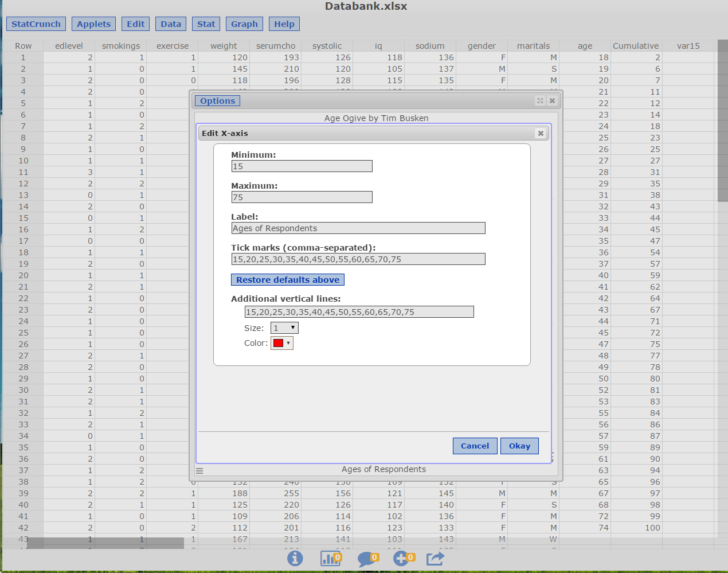
Task: Open the Help menu
Action: [x=284, y=24]
